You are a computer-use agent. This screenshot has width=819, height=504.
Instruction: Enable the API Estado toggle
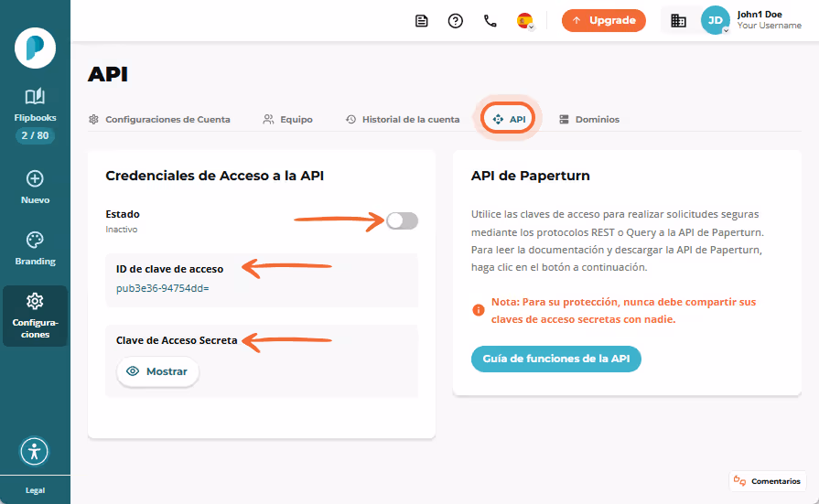403,221
